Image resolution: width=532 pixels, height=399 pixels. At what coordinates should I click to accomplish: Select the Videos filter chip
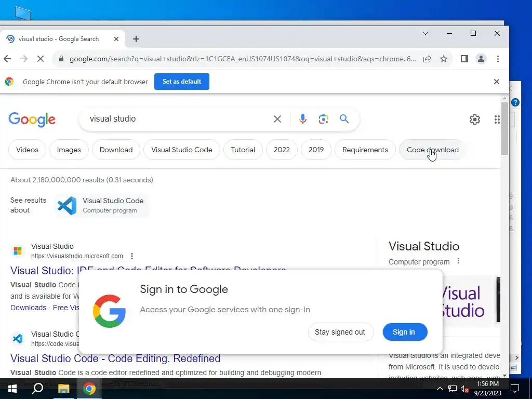click(27, 150)
